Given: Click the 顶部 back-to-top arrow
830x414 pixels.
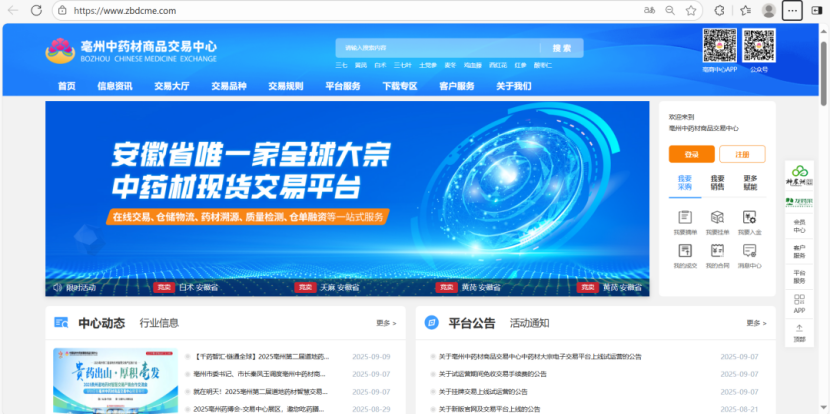Looking at the screenshot, I should tap(799, 333).
